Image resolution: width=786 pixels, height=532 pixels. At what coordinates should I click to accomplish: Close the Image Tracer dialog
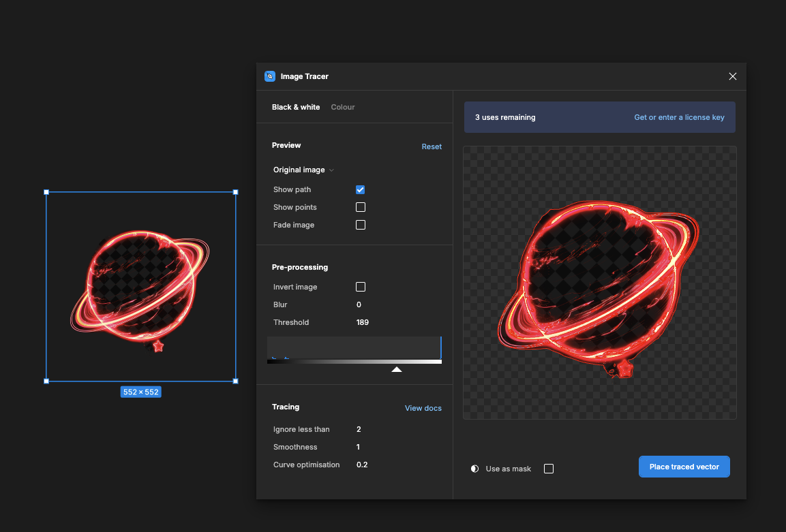pyautogui.click(x=732, y=76)
